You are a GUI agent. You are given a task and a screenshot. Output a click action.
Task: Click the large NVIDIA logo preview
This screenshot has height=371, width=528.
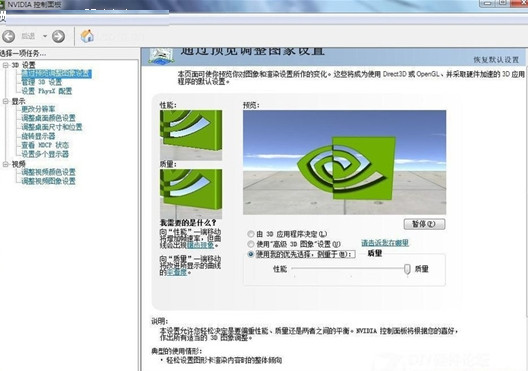(x=344, y=162)
